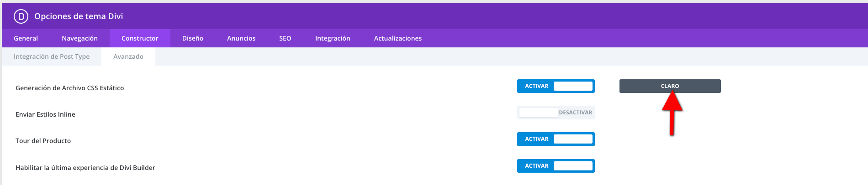Select the Constructor tab
The width and height of the screenshot is (868, 185).
click(x=140, y=38)
